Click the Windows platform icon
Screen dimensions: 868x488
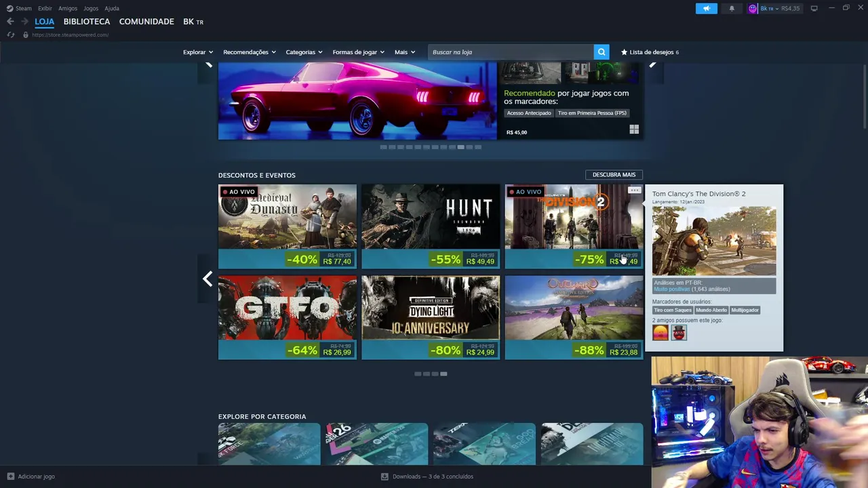[634, 129]
